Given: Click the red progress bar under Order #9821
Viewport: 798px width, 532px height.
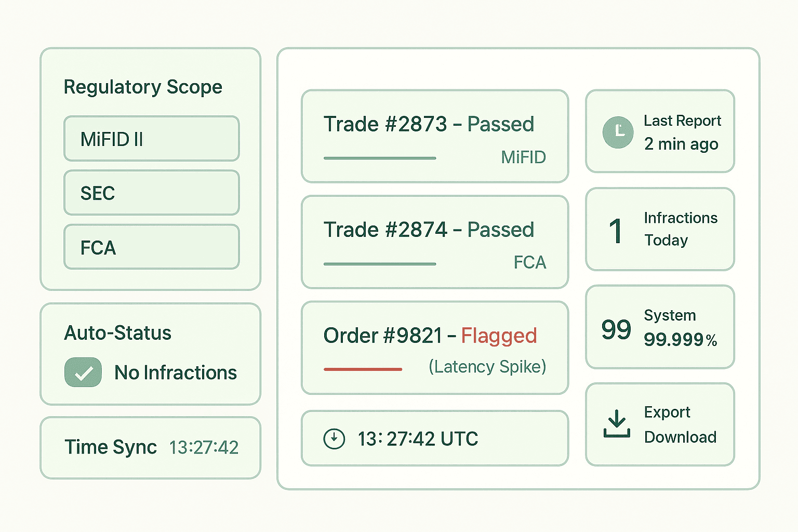Looking at the screenshot, I should pyautogui.click(x=363, y=369).
